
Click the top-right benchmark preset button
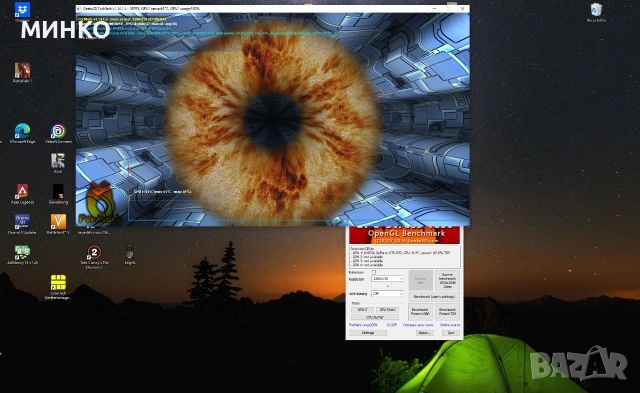(447, 280)
